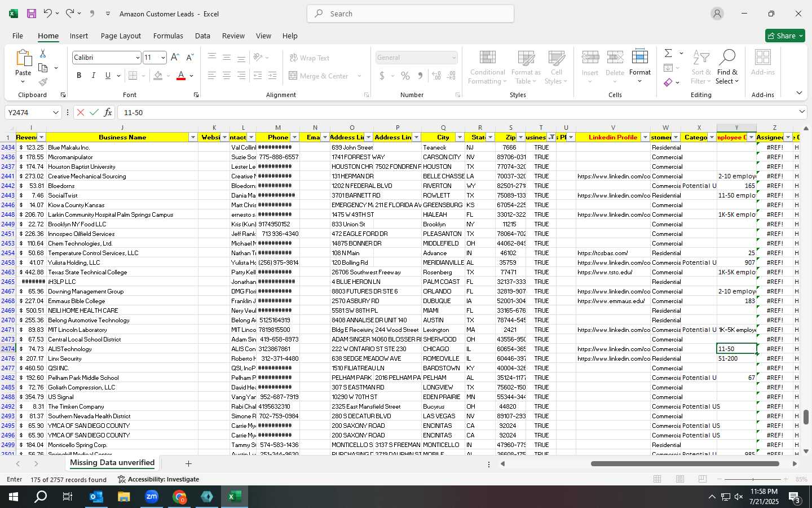Click the Borders icon
Viewport: 812px width, 508px height.
coord(133,76)
